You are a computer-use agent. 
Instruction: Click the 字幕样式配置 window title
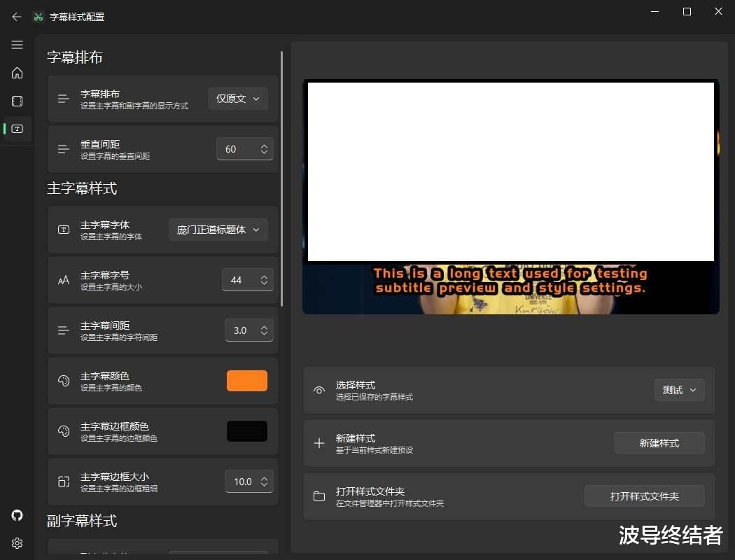click(x=77, y=17)
